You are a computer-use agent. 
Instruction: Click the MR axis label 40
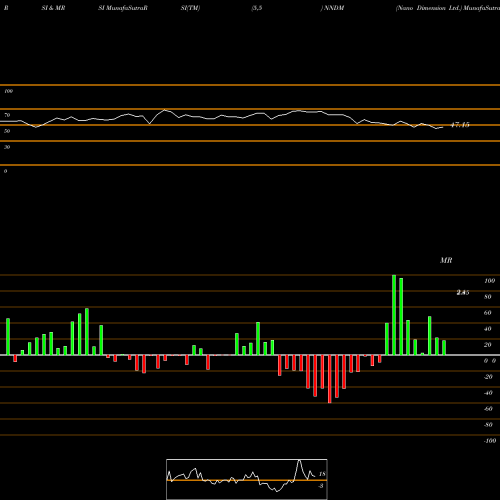[488, 329]
